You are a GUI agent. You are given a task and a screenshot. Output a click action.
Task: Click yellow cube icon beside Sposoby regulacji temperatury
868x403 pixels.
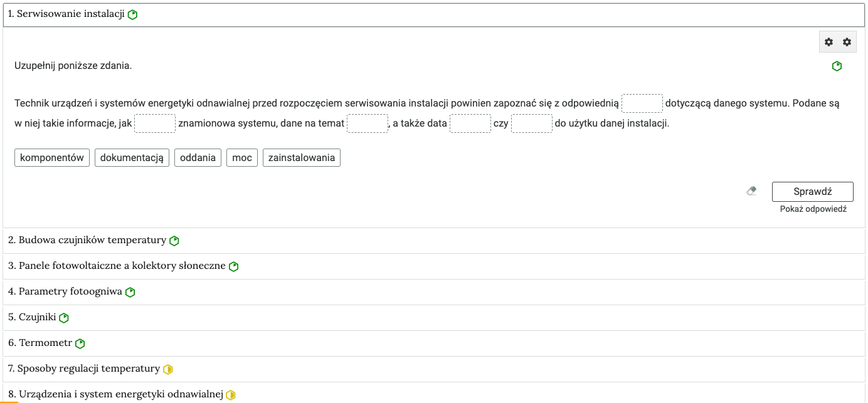167,369
